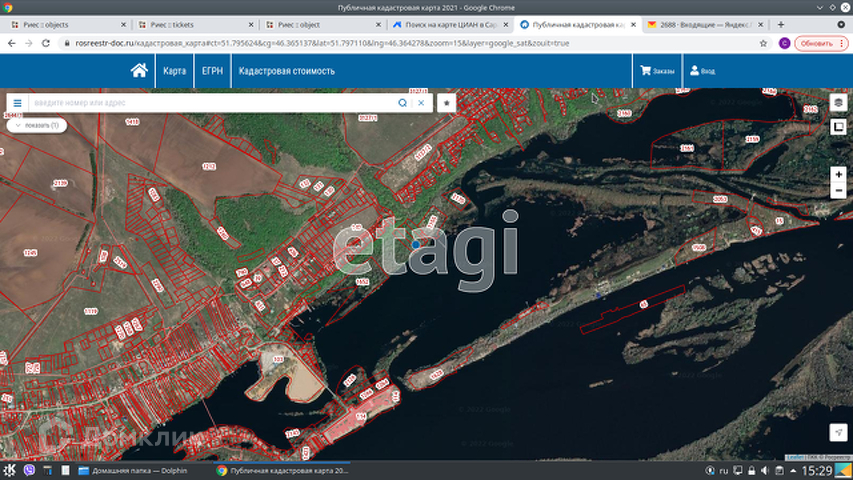Screen dimensions: 853x480
Task: Clear the search with the X icon
Action: [x=421, y=103]
